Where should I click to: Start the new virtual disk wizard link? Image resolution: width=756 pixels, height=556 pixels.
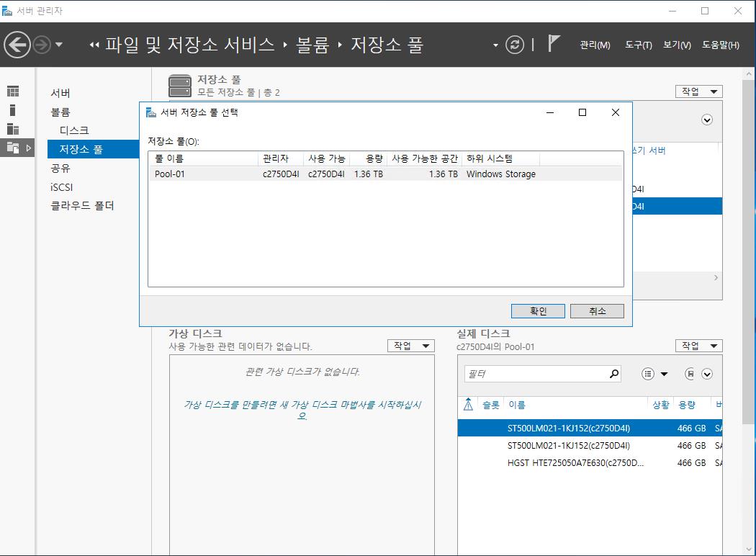click(x=302, y=410)
